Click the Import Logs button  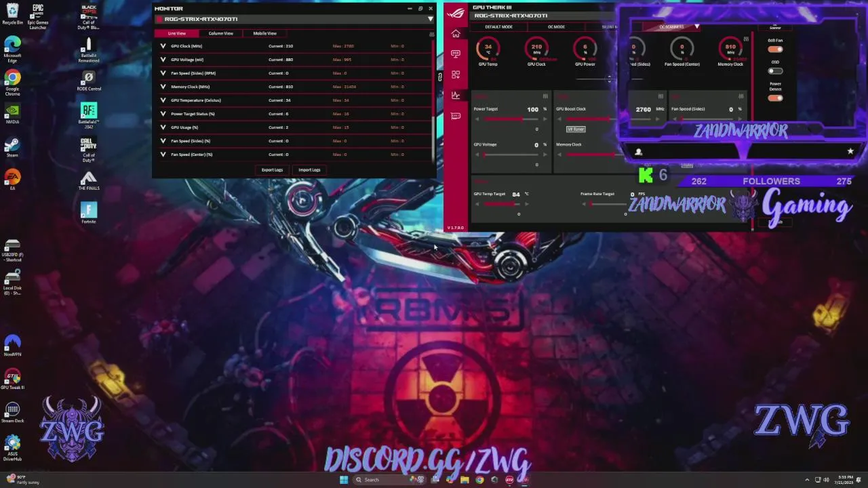309,170
